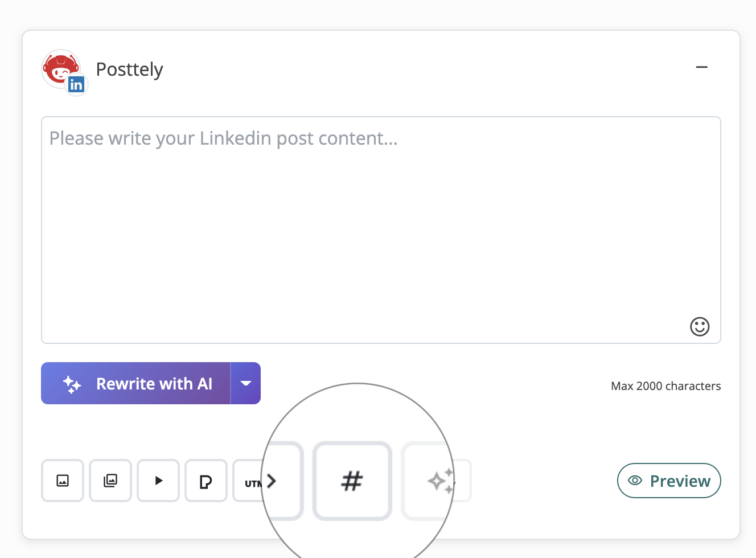Viewport: 756px width, 558px height.
Task: Click the faded AI sparkle toolbar button
Action: [439, 481]
